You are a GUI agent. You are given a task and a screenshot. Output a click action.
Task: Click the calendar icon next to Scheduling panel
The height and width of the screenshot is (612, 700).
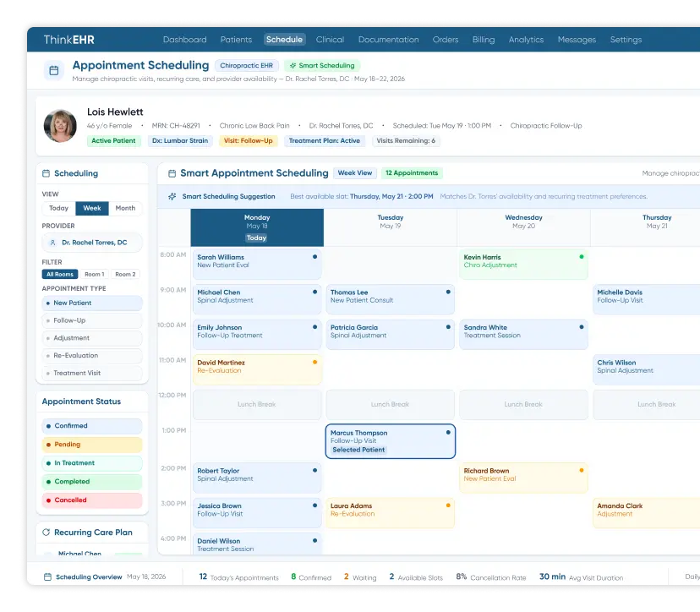tap(46, 173)
